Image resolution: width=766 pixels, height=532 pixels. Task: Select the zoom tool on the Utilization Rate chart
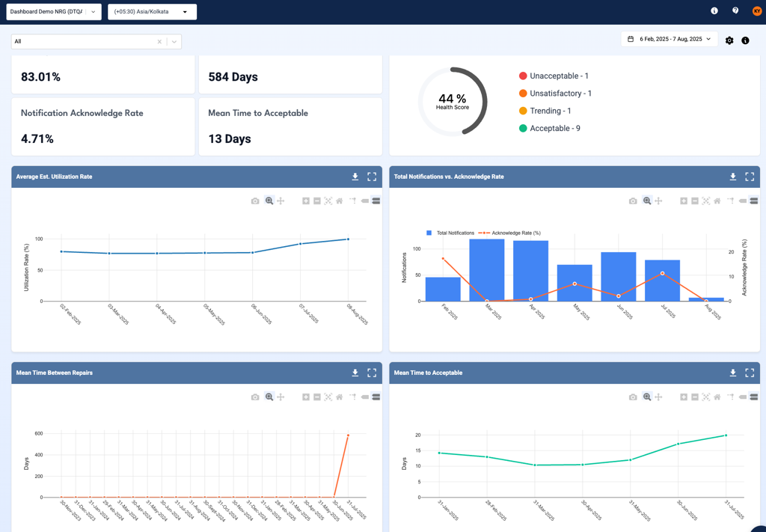[x=269, y=201]
